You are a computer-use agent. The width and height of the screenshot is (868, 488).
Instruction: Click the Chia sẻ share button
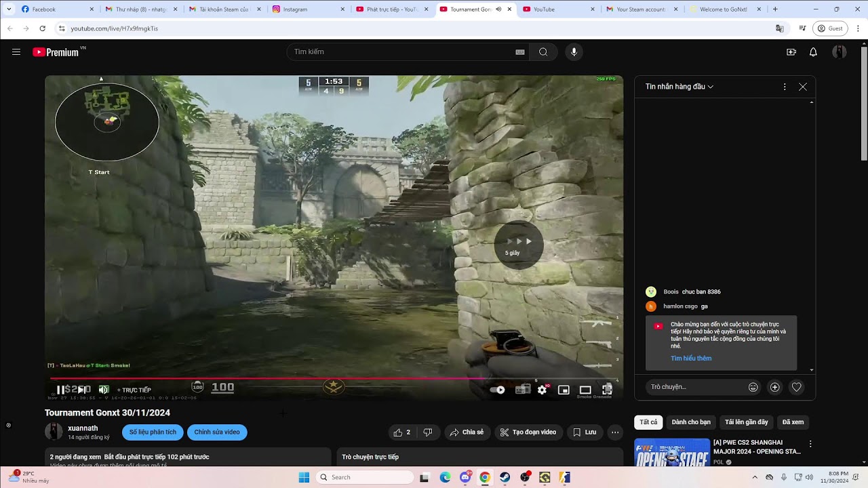click(x=467, y=432)
